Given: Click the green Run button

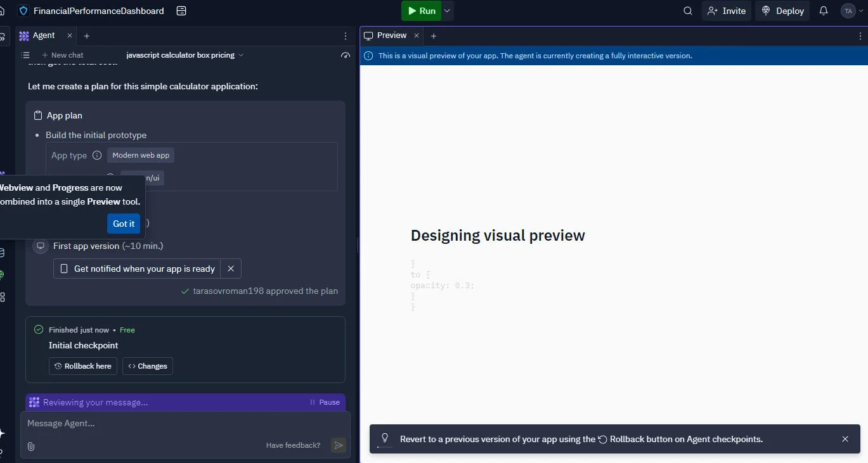Looking at the screenshot, I should pyautogui.click(x=421, y=11).
